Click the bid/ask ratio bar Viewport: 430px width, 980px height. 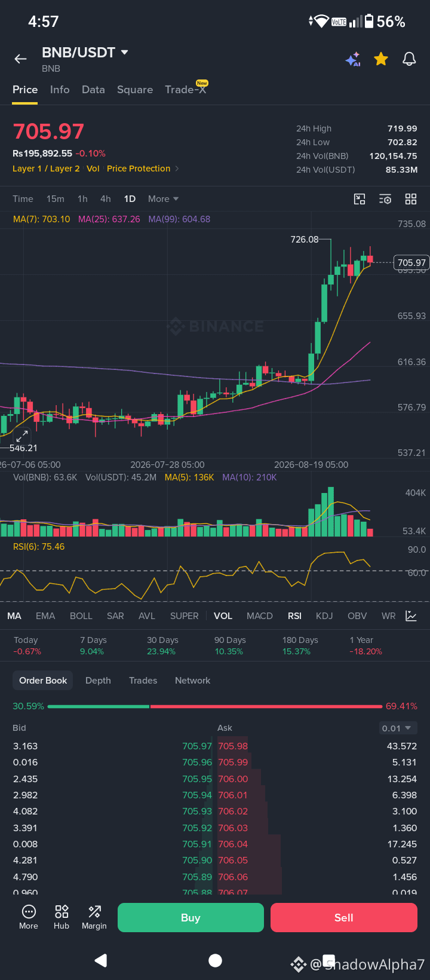(x=215, y=706)
